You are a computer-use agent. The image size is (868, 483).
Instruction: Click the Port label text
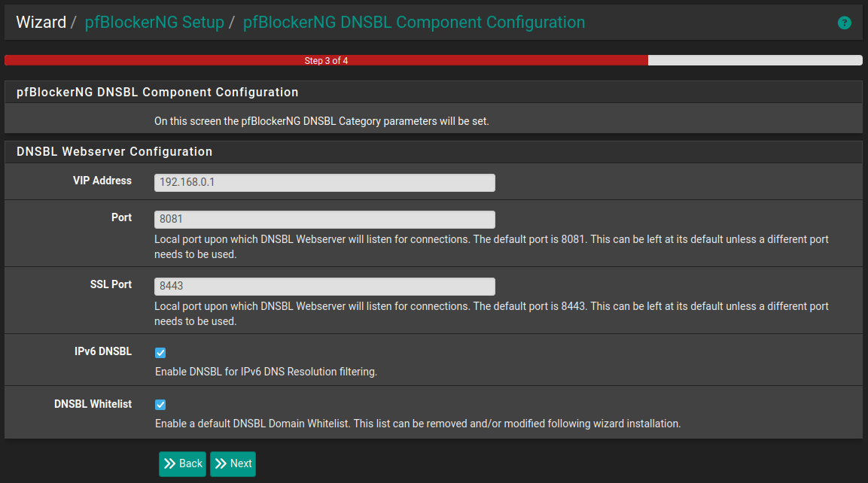(121, 217)
